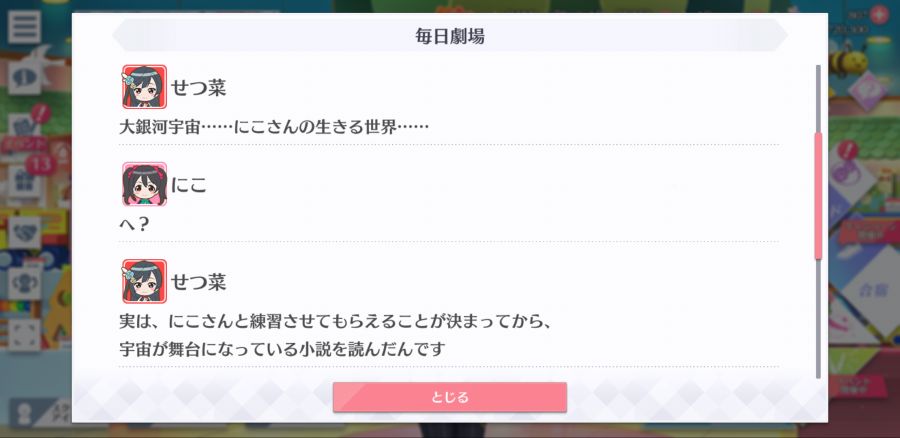Tap the red plus icon top right

pyautogui.click(x=879, y=14)
